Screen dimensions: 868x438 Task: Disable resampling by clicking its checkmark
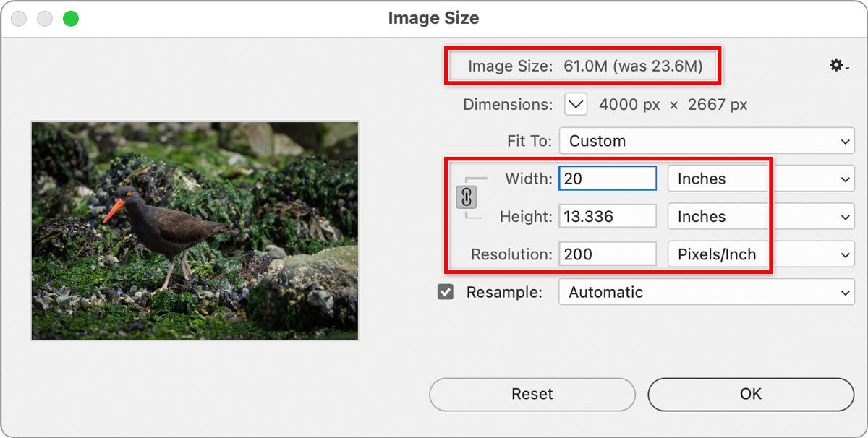[x=445, y=292]
